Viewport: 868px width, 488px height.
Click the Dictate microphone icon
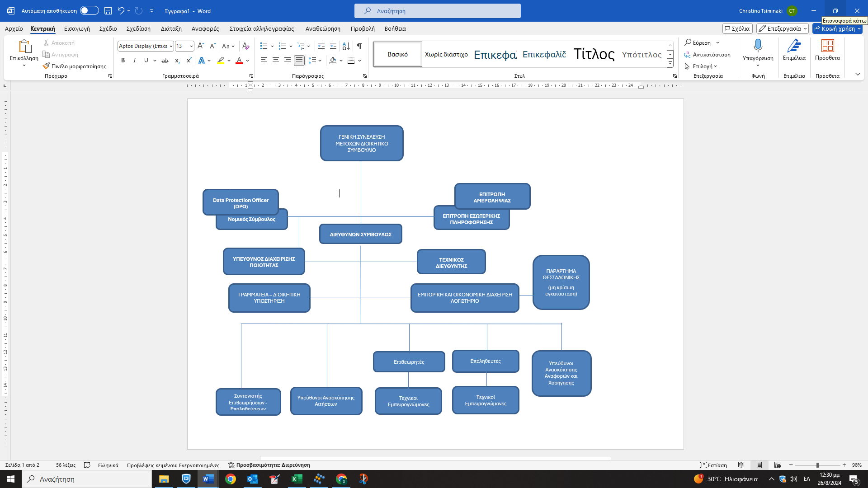758,46
